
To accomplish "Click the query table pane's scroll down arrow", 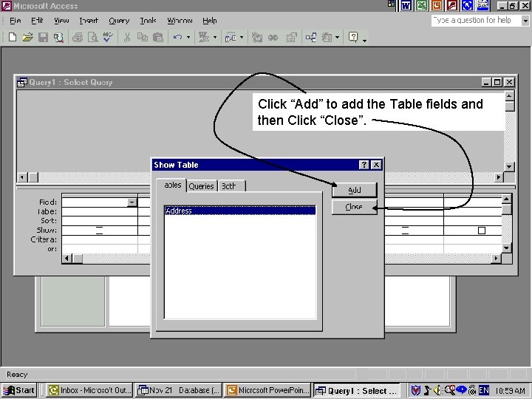I will click(509, 166).
